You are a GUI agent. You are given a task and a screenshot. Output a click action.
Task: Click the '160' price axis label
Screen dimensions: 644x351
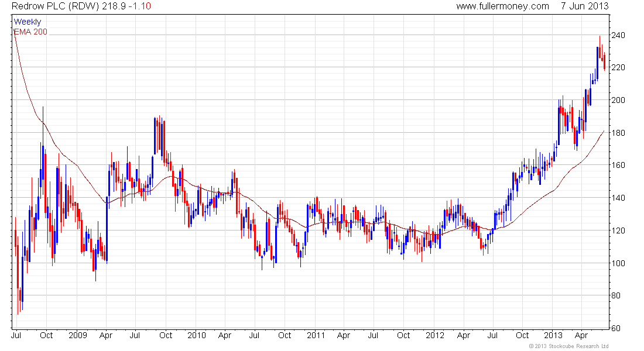618,165
